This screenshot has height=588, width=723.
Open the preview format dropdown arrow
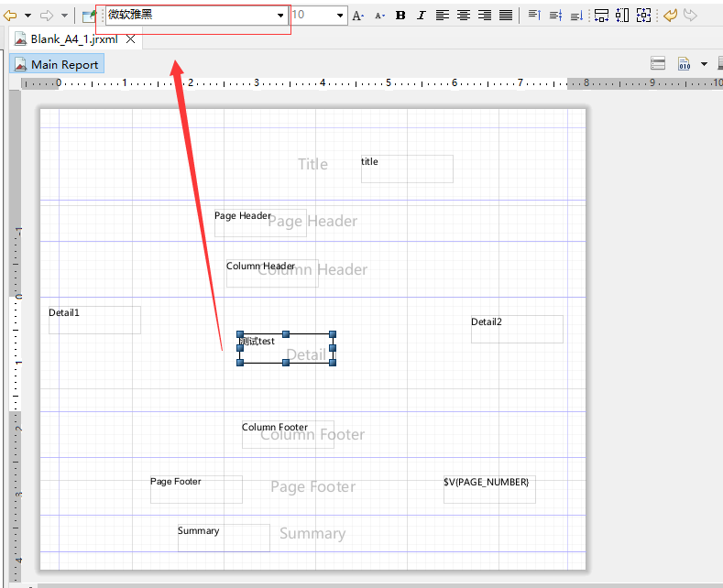click(704, 64)
